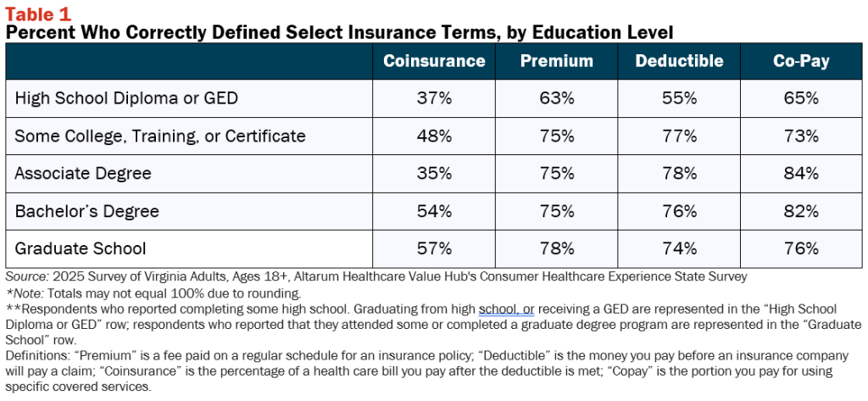Click the Graduate School row label
The height and width of the screenshot is (401, 868).
point(81,248)
